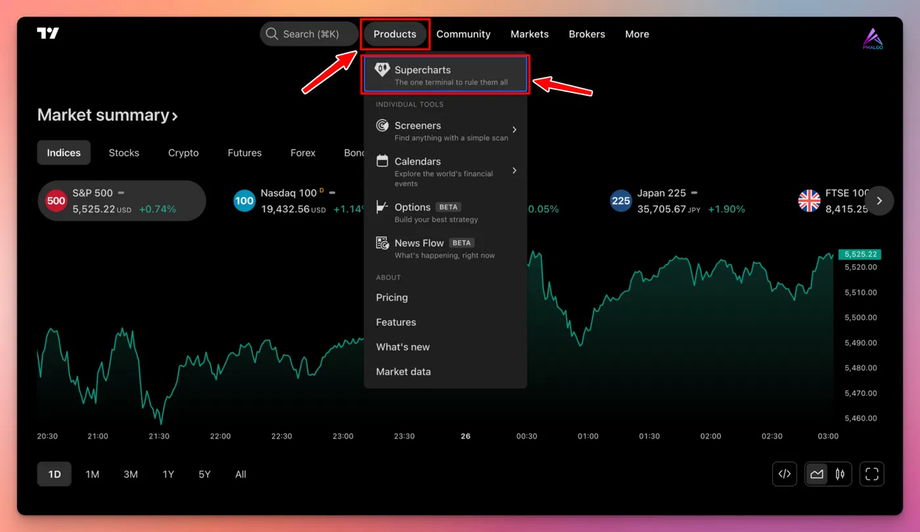Open the Market data link
920x532 pixels.
pyautogui.click(x=404, y=371)
